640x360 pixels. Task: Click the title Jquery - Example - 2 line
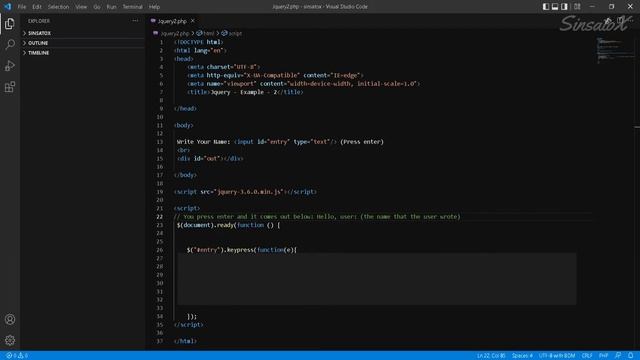[245, 92]
